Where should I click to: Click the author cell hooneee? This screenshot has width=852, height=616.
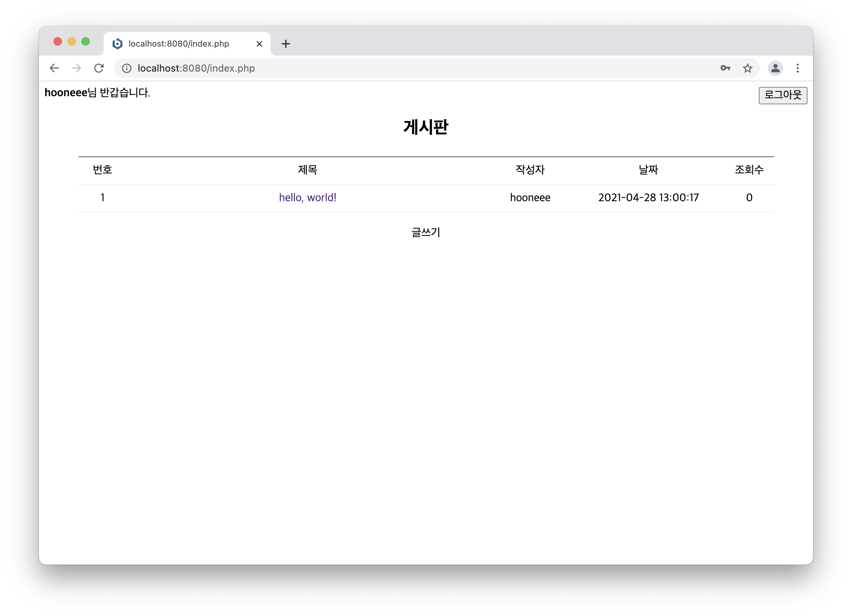(x=530, y=197)
